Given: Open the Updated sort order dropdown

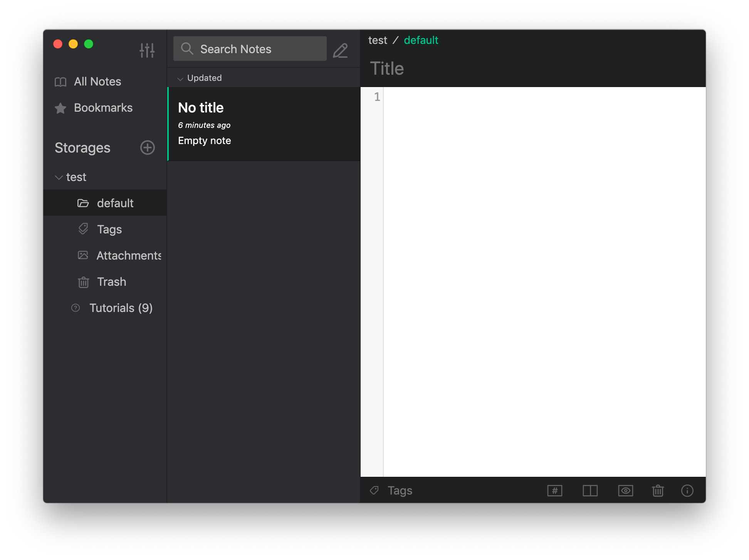Looking at the screenshot, I should [200, 78].
